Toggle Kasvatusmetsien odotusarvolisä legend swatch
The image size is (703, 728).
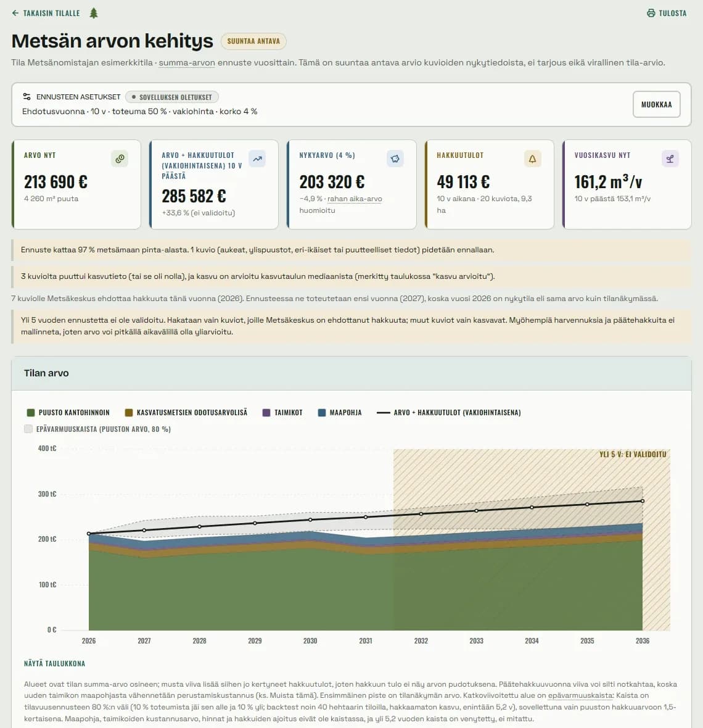[x=129, y=412]
